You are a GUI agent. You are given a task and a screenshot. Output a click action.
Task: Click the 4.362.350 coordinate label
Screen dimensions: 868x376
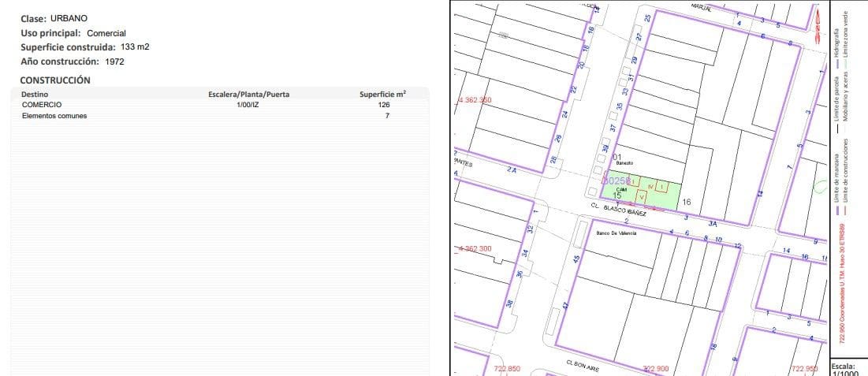475,101
